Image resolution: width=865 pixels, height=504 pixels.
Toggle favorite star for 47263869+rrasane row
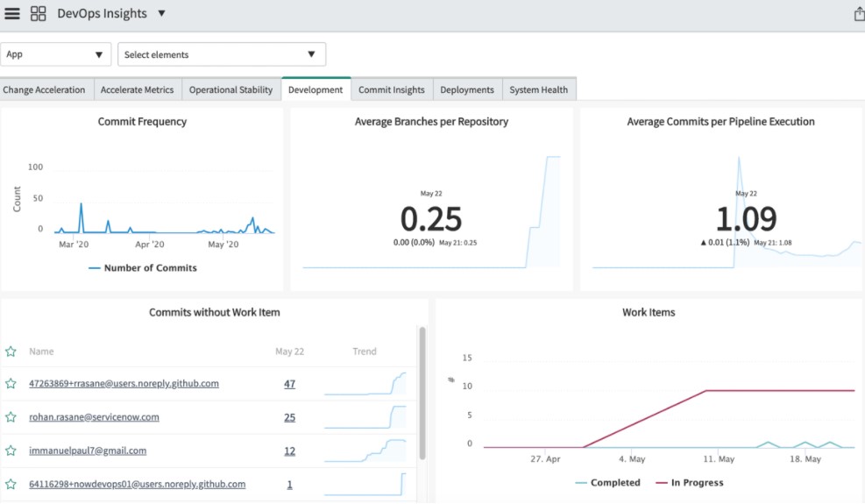[x=11, y=384]
